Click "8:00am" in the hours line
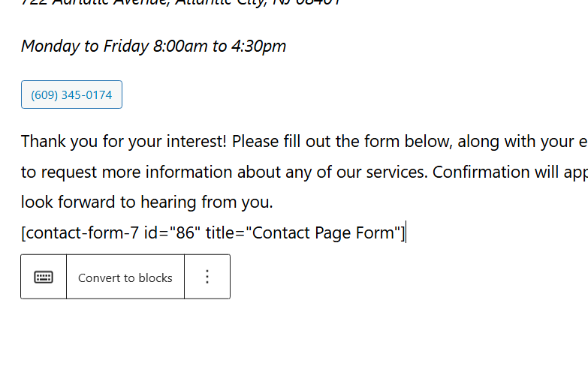 click(x=180, y=46)
